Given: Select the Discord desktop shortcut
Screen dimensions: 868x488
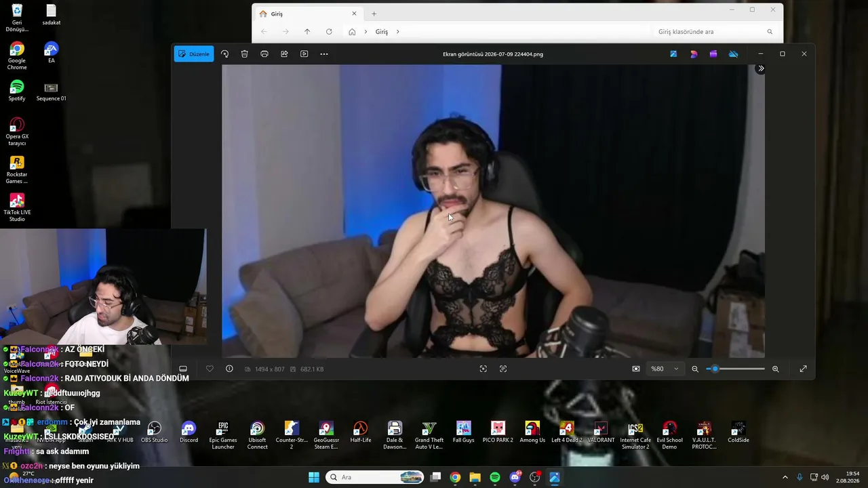Looking at the screenshot, I should pos(189,432).
